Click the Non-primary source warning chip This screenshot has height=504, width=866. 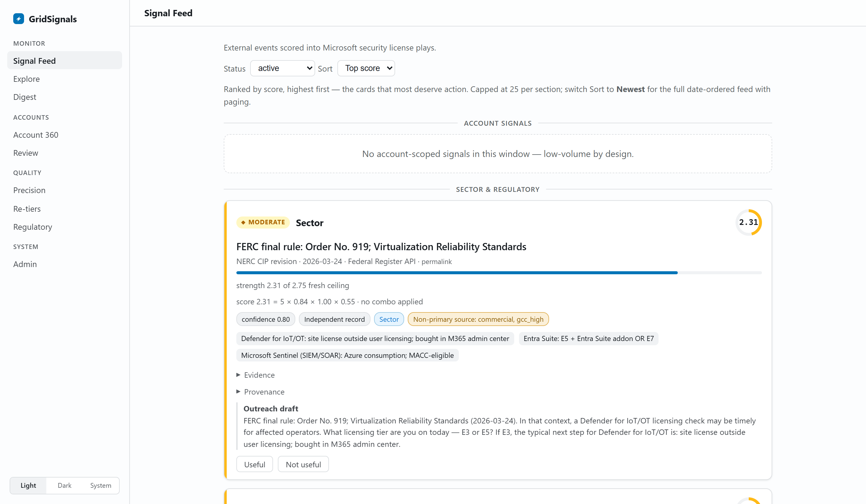478,319
